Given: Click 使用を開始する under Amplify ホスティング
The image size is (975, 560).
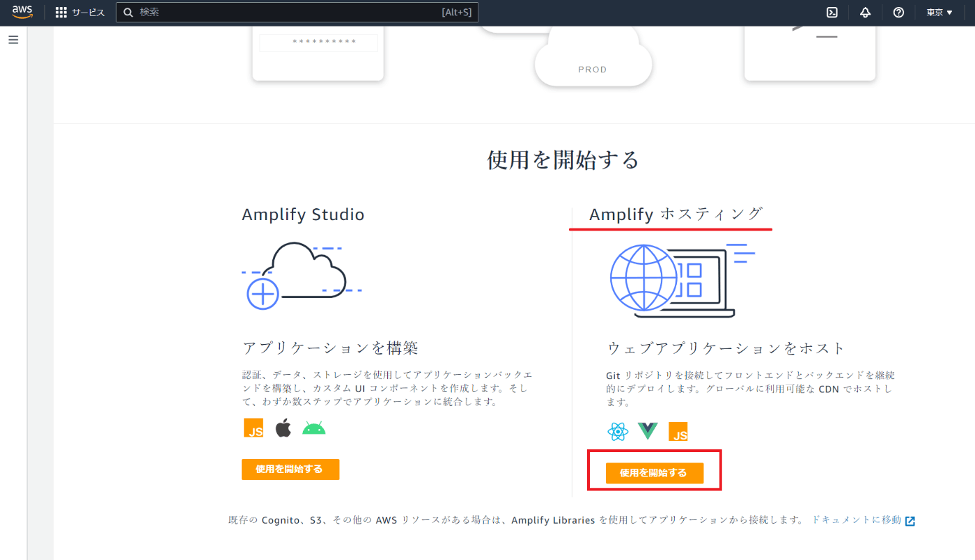Looking at the screenshot, I should pyautogui.click(x=655, y=473).
